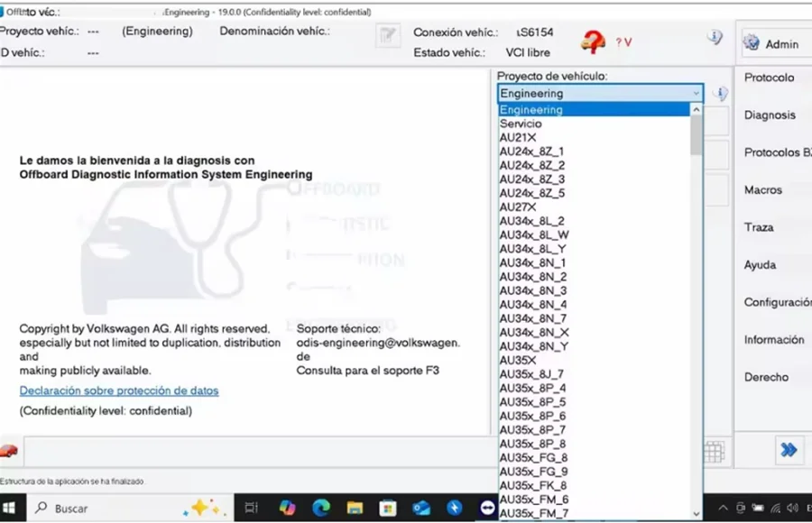812x523 pixels.
Task: Open Microsoft Store from the taskbar
Action: click(x=388, y=508)
